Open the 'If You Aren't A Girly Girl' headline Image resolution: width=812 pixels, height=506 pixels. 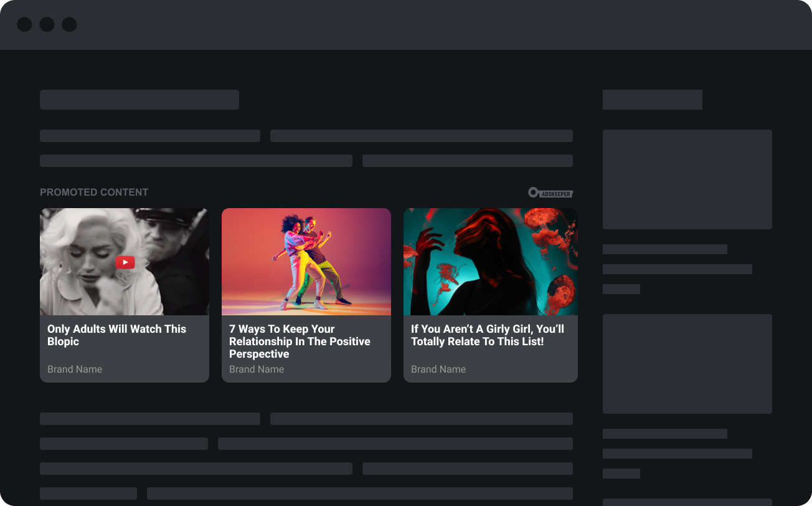pyautogui.click(x=488, y=335)
